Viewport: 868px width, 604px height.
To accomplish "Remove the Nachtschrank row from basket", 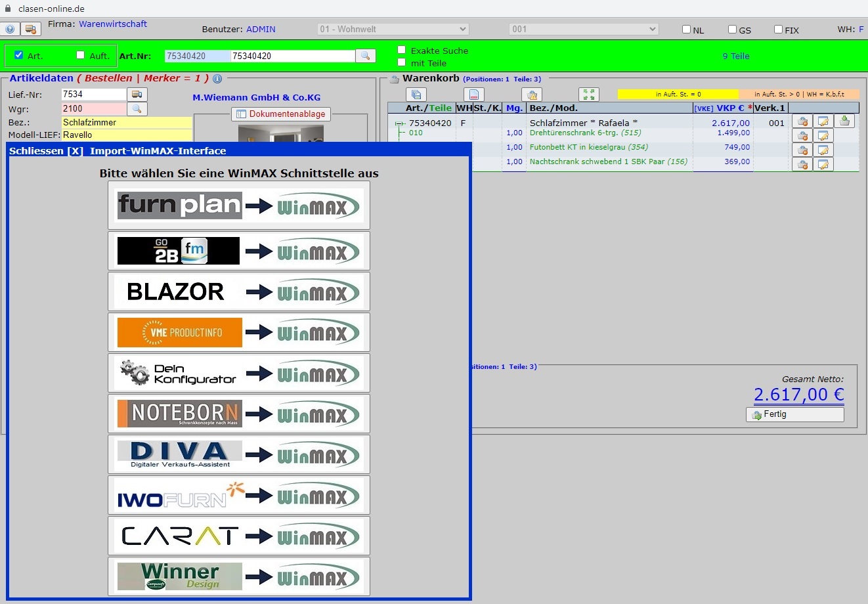I will tap(802, 164).
